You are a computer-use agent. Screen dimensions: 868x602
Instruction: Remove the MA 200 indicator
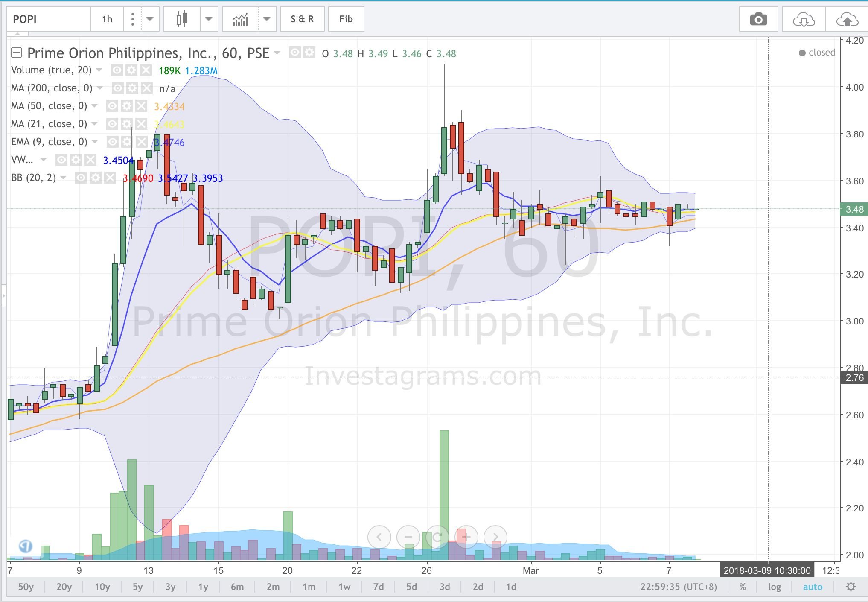[x=146, y=88]
